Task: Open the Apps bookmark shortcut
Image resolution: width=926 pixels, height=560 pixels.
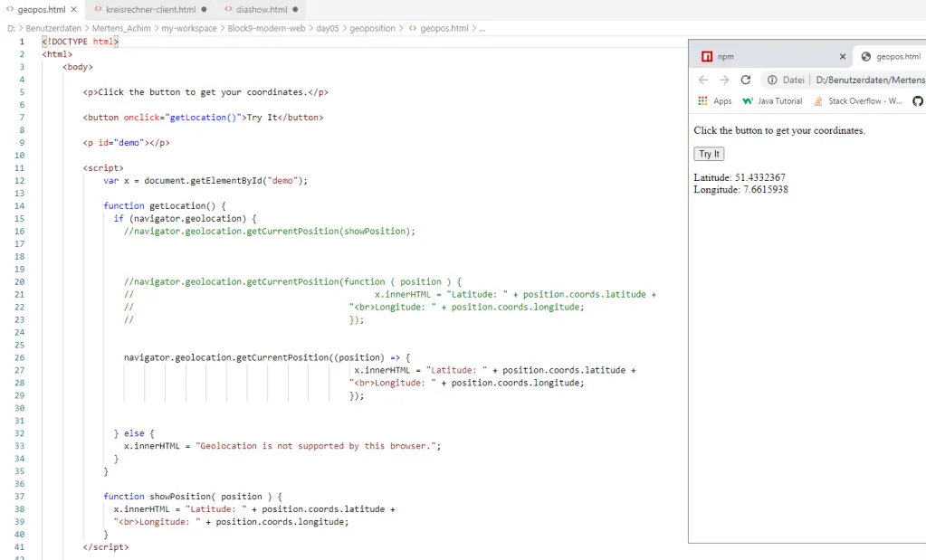Action: (x=714, y=101)
